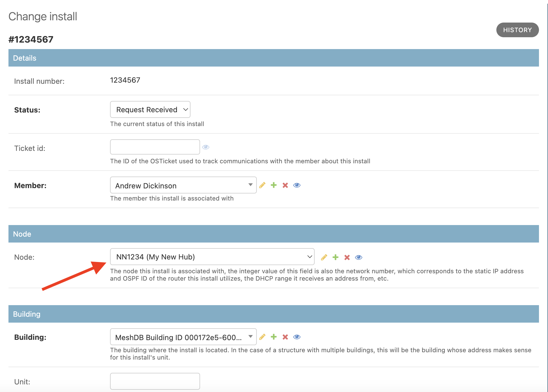
Task: Open the Member dropdown showing Andrew Dickinson
Action: 183,185
